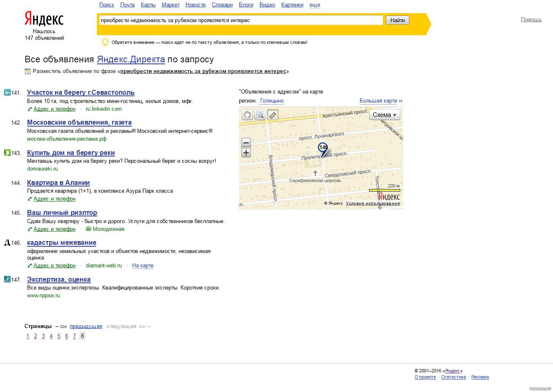This screenshot has height=392, width=553.
Task: Open ad Экспертиза, оценка
Action: click(59, 280)
